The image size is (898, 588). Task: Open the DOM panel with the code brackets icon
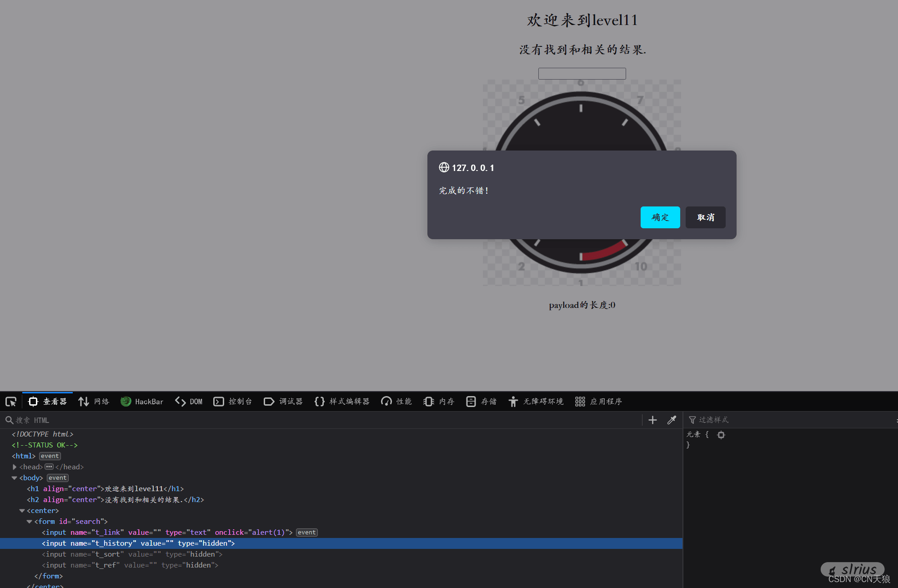click(x=180, y=401)
